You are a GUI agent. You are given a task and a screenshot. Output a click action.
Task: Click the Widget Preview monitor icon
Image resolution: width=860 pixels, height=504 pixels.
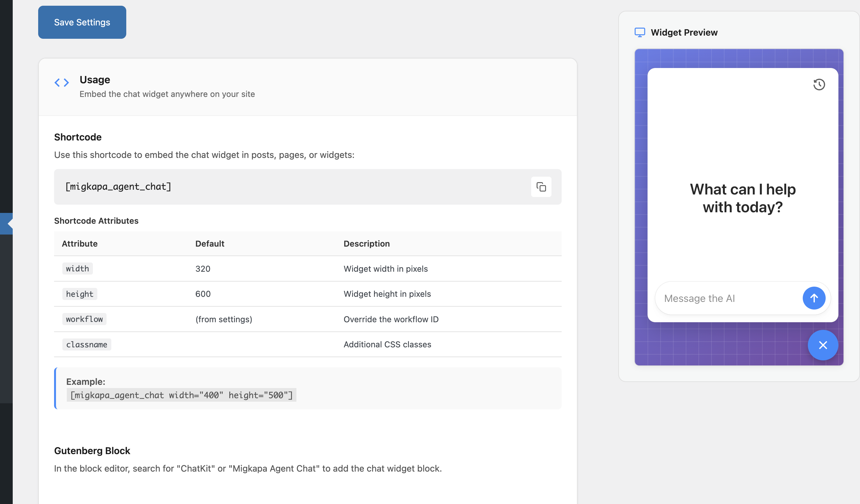(x=640, y=32)
